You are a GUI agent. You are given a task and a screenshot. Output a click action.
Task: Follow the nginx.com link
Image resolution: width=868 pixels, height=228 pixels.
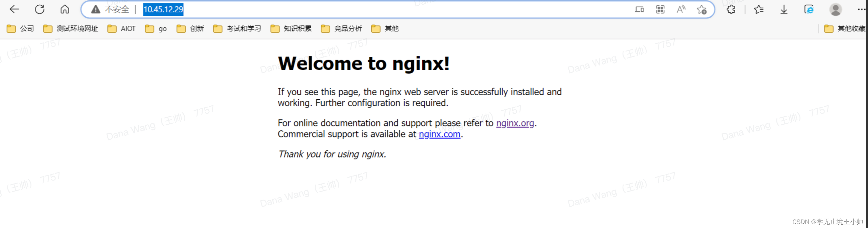(439, 134)
